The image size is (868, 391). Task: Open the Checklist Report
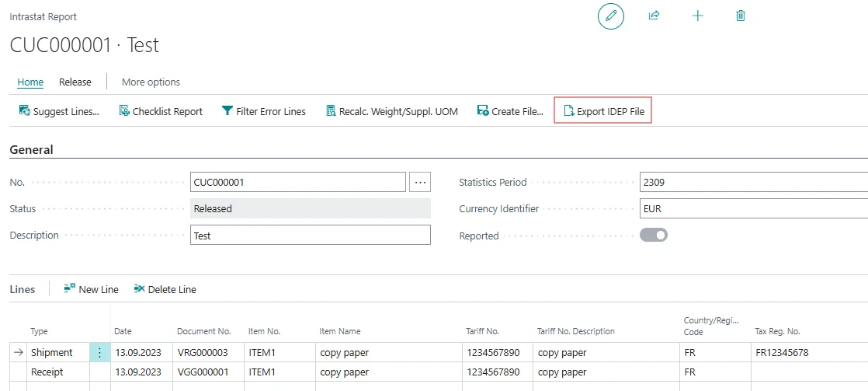click(x=161, y=111)
